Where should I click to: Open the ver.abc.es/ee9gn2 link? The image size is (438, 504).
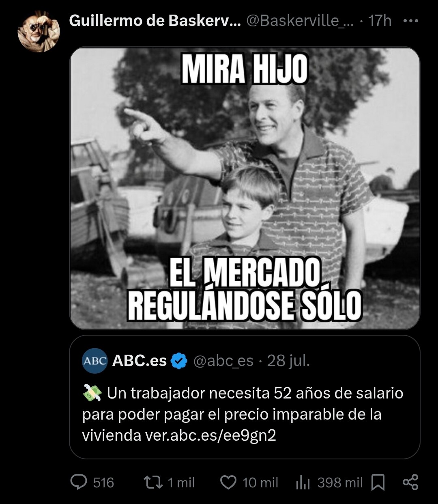point(210,435)
